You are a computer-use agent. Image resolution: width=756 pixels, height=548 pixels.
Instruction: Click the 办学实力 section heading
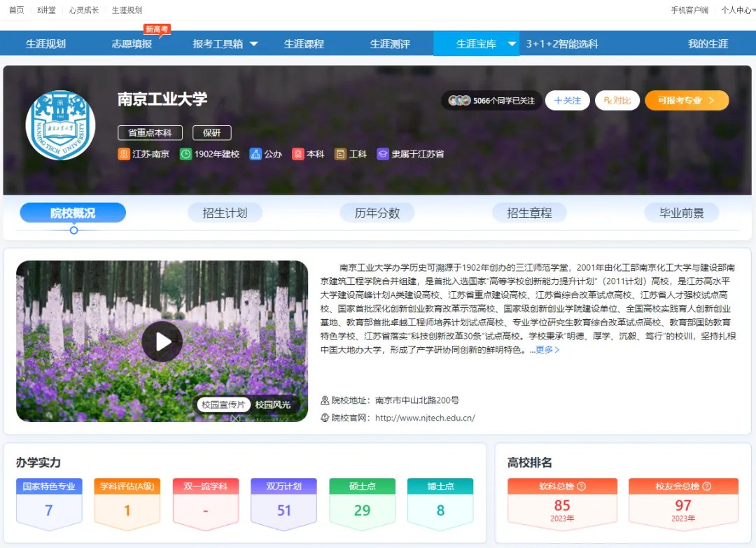point(38,462)
